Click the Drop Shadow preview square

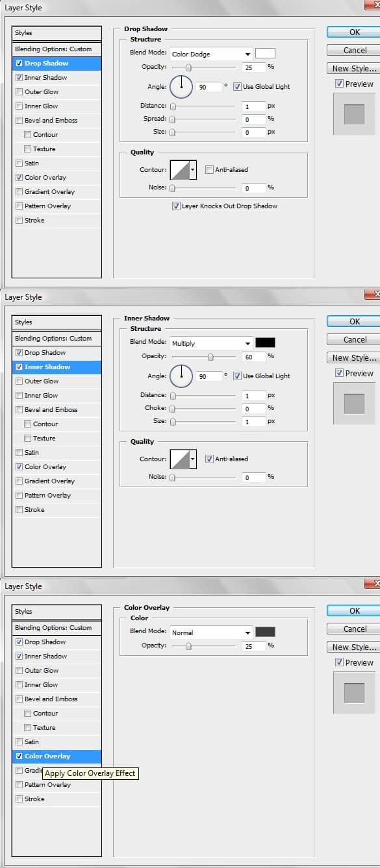pyautogui.click(x=354, y=114)
